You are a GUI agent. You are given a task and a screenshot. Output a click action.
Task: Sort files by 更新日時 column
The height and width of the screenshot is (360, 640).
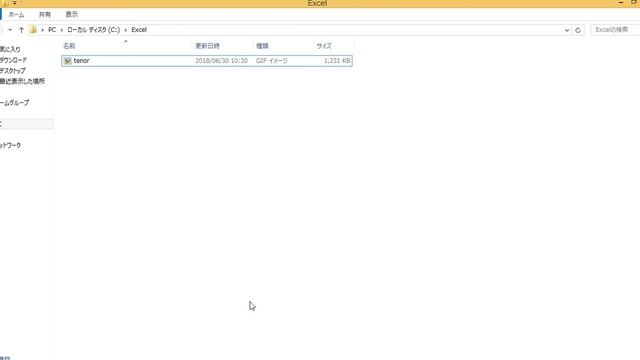pyautogui.click(x=207, y=46)
